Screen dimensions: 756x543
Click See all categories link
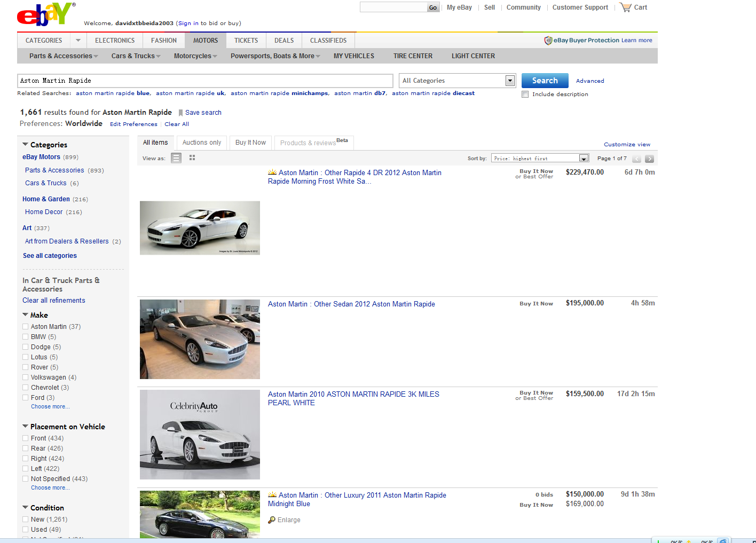[x=50, y=256]
